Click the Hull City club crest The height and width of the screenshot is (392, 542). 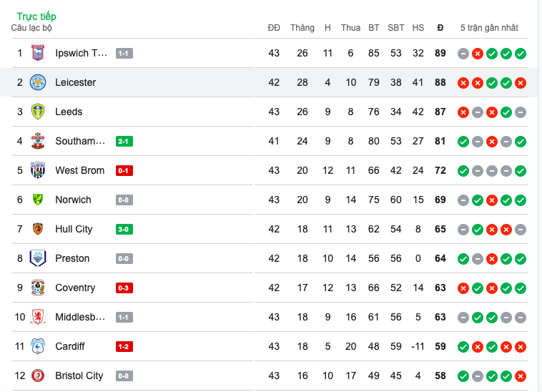38,229
